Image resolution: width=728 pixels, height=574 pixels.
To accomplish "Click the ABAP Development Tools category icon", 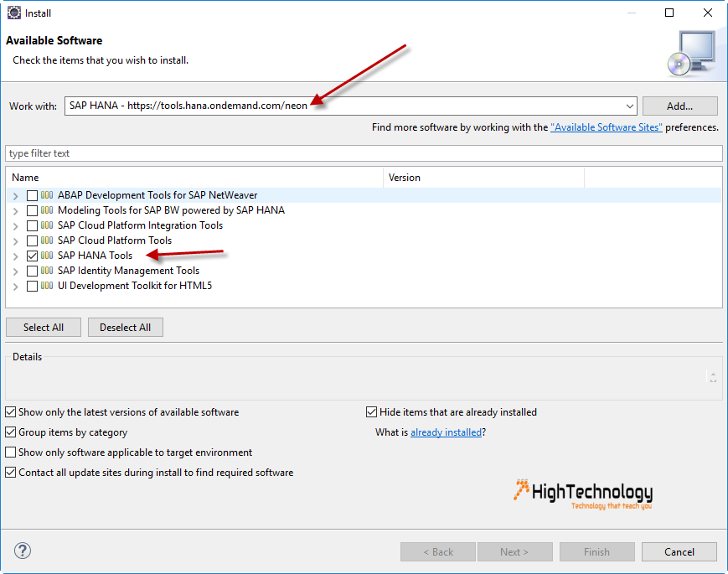I will click(x=47, y=195).
